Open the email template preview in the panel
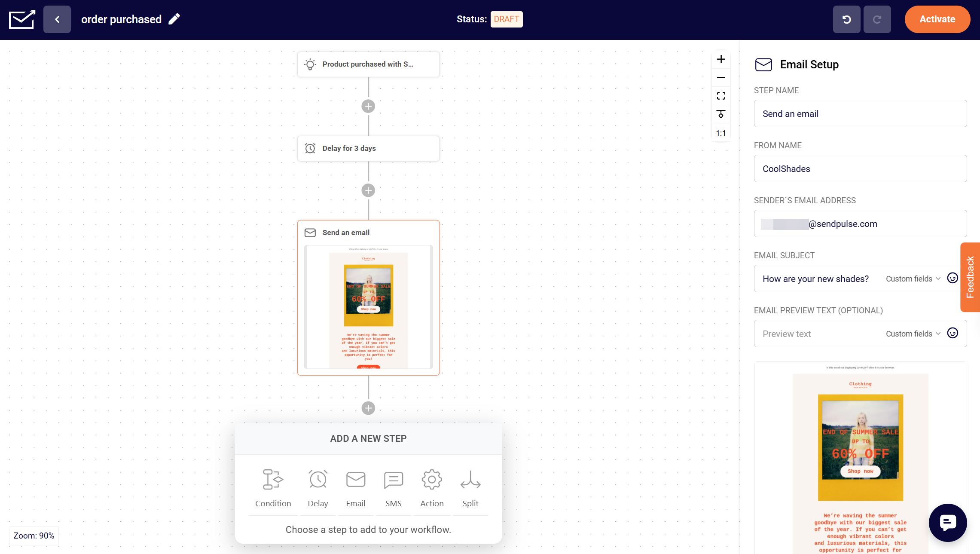This screenshot has width=980, height=554. [860, 458]
